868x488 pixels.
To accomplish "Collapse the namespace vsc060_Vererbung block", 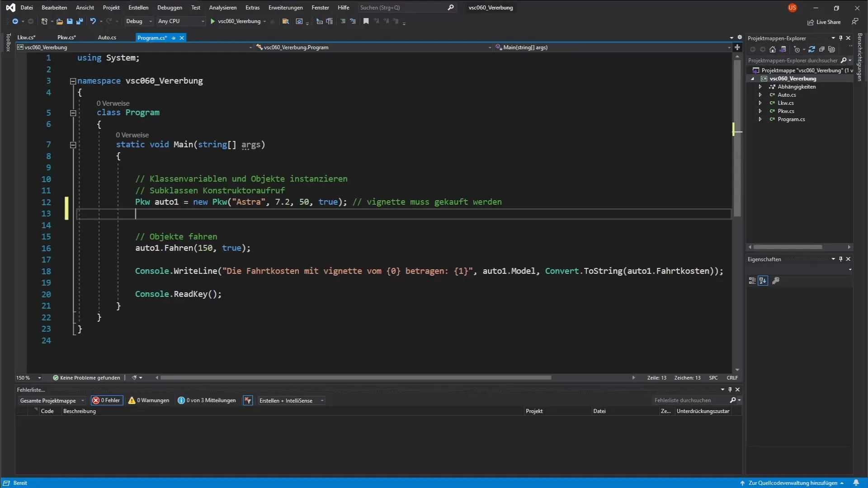I will click(x=73, y=81).
